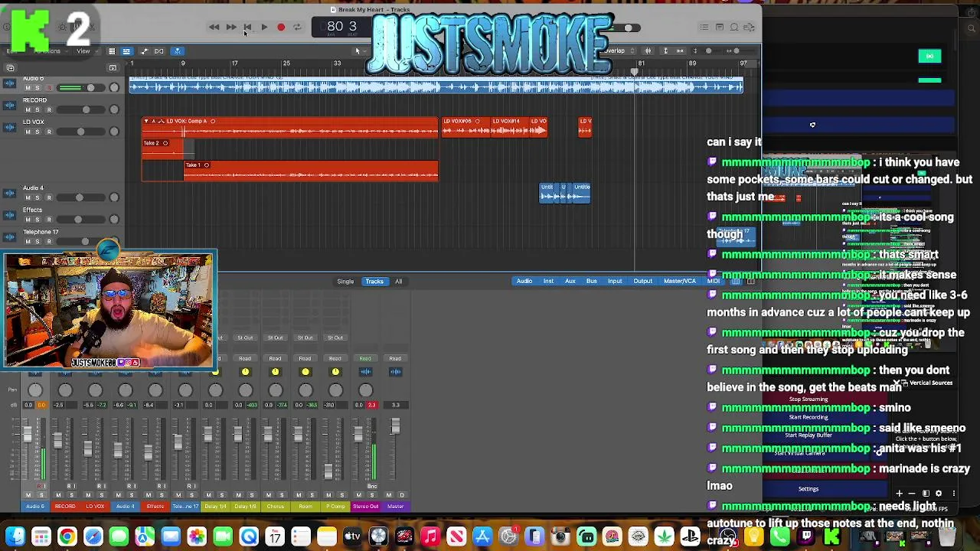Toggle the Audio channel filter in mixer
The image size is (980, 551).
coord(524,282)
